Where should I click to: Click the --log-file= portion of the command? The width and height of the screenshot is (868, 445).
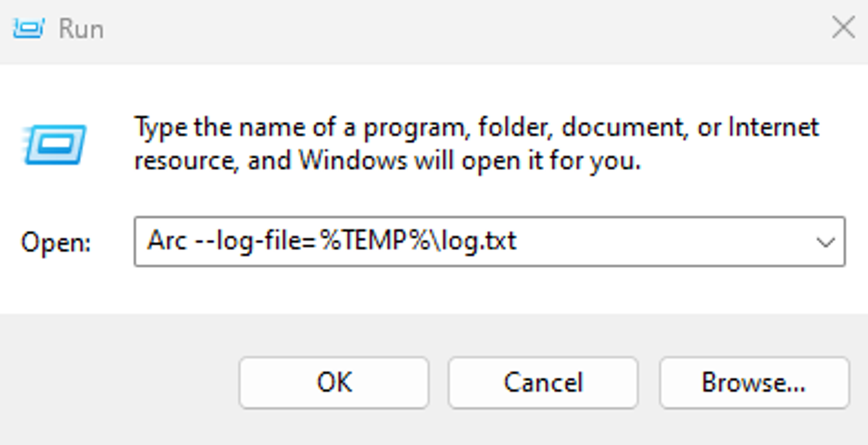pos(256,240)
